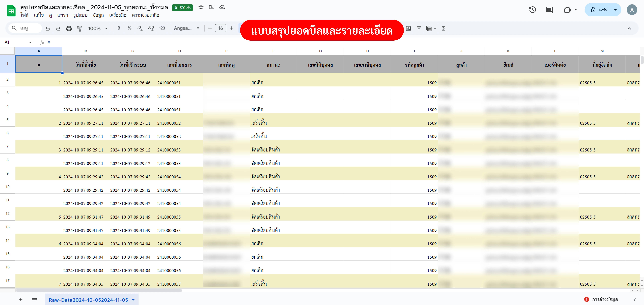
Task: Click the print icon
Action: [69, 28]
